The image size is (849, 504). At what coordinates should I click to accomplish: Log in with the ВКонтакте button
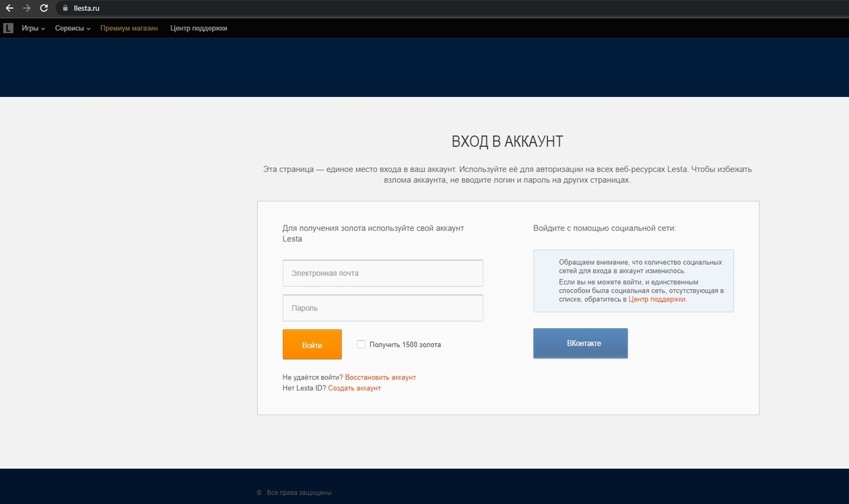[580, 344]
